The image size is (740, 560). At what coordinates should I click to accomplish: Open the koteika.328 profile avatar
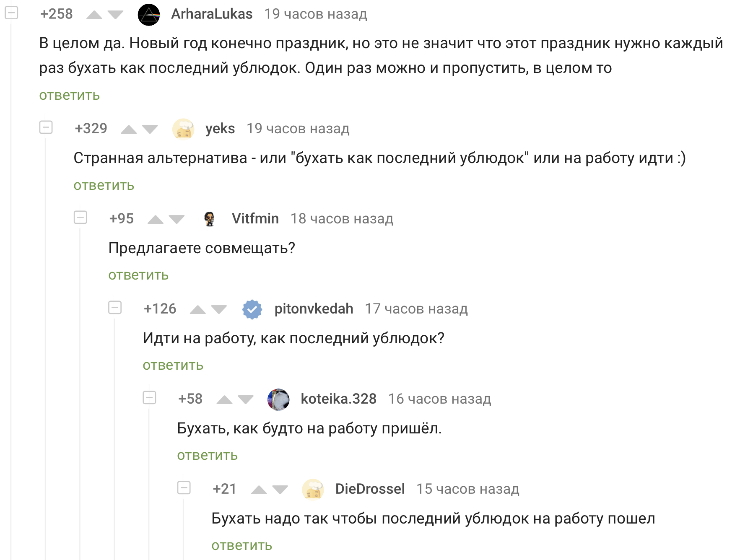(278, 399)
